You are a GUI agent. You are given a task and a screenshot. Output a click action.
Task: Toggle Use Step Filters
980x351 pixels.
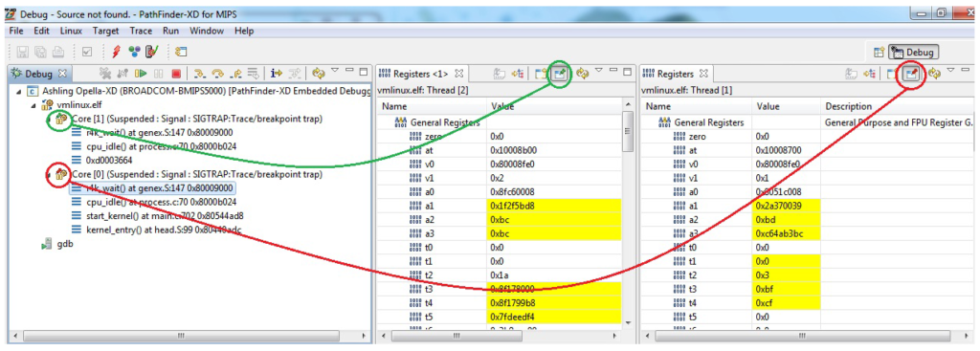tap(294, 73)
